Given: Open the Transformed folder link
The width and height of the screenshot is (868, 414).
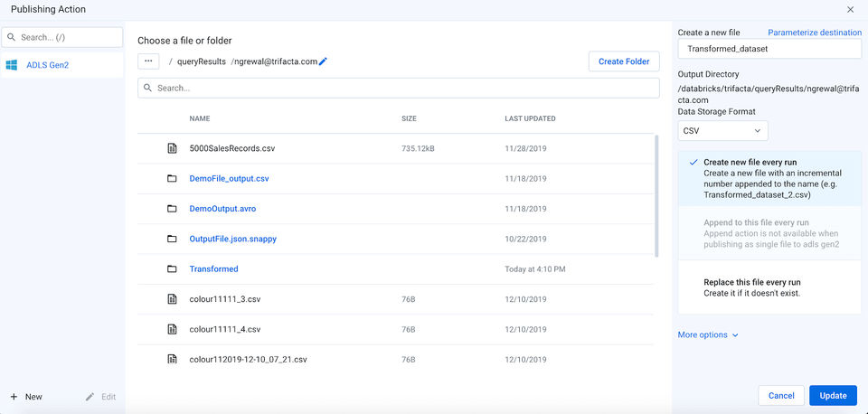Looking at the screenshot, I should 213,269.
